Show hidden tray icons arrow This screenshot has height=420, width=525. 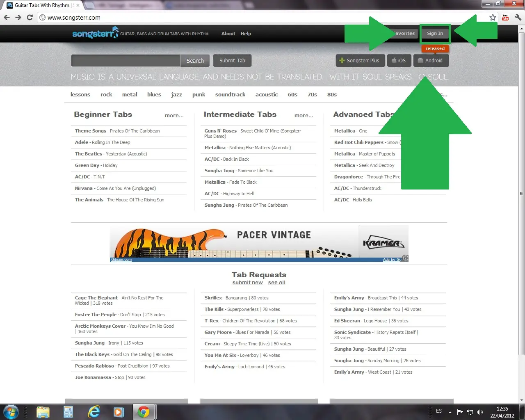(450, 412)
